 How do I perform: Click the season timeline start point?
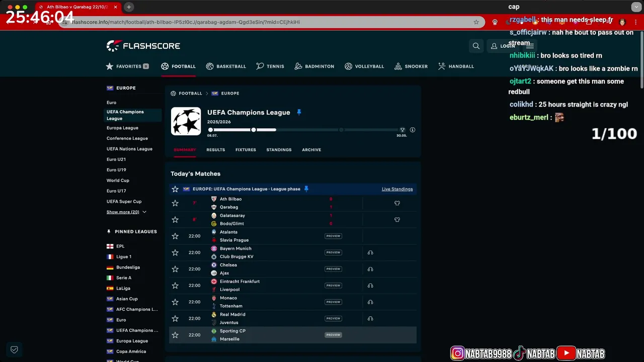(210, 130)
